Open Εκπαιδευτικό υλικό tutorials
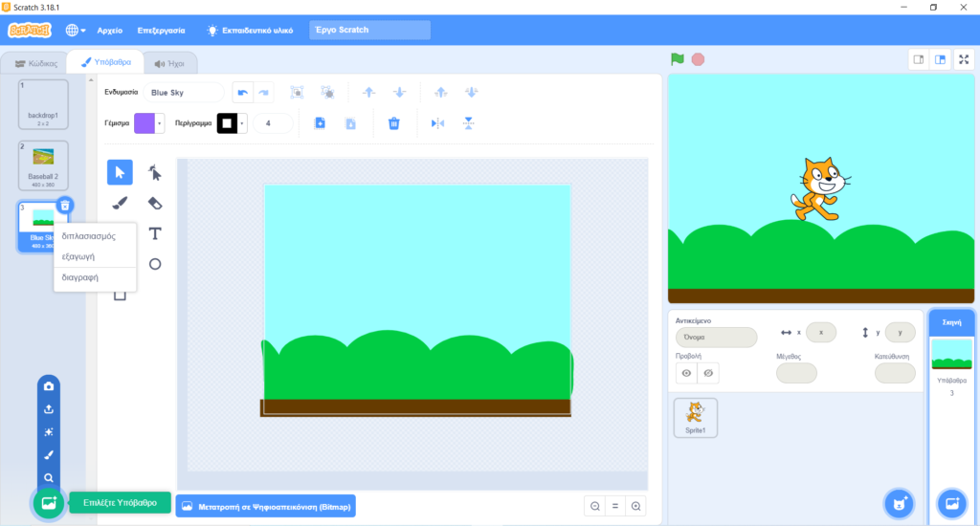 (250, 30)
